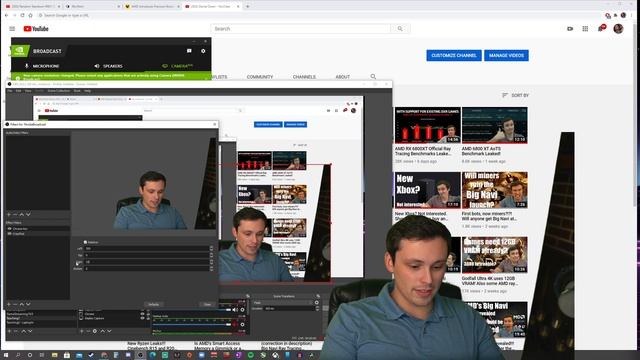The height and width of the screenshot is (360, 640).
Task: Click the YouTube logo
Action: (36, 29)
